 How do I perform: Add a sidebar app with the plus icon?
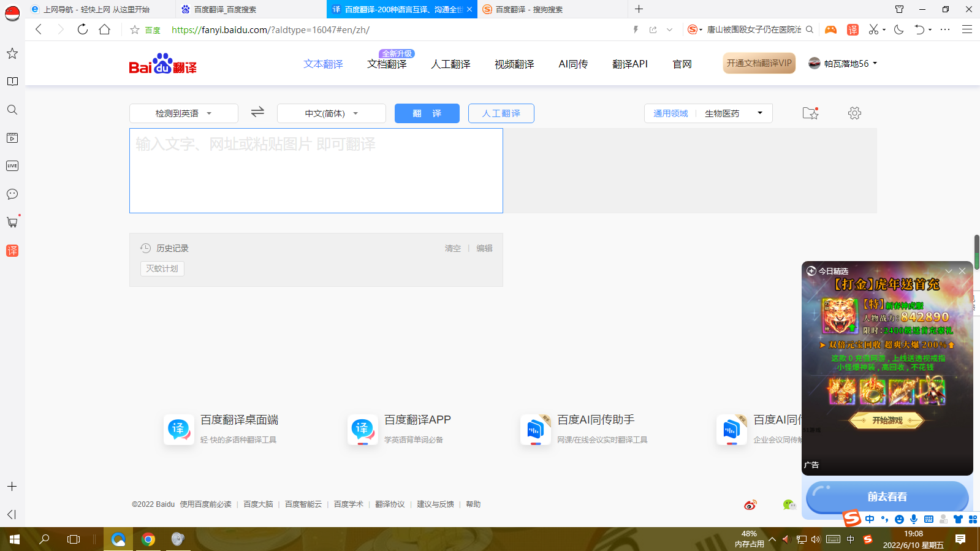click(x=12, y=486)
